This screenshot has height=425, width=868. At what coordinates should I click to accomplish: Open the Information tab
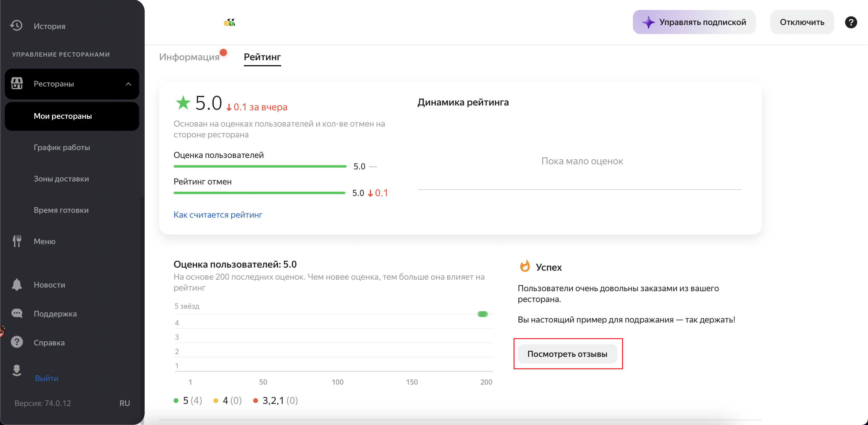189,57
